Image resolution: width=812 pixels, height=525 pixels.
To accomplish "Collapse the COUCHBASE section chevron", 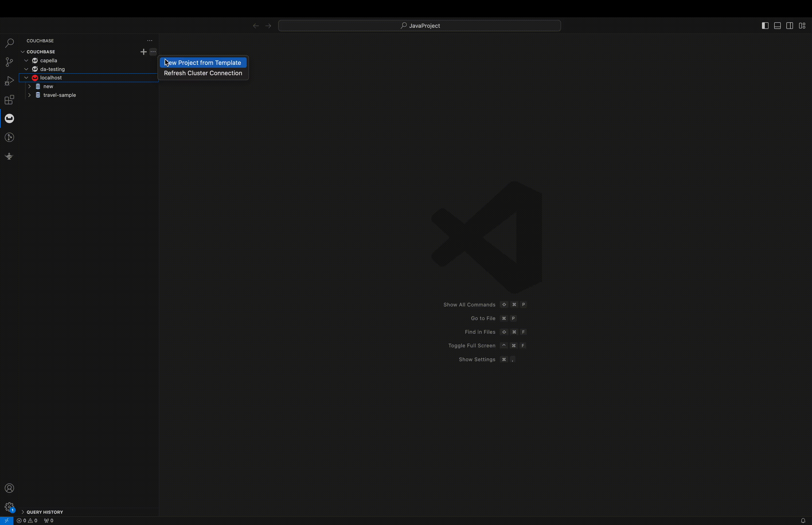I will pos(23,52).
